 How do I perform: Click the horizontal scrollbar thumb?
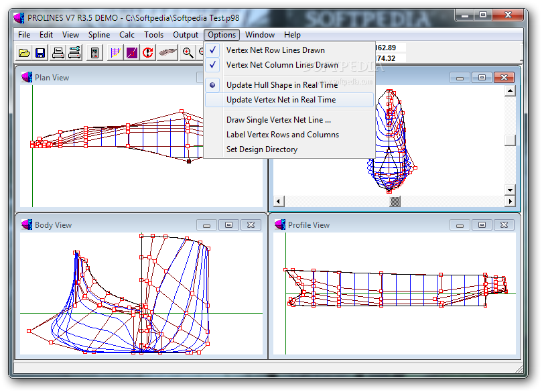395,201
